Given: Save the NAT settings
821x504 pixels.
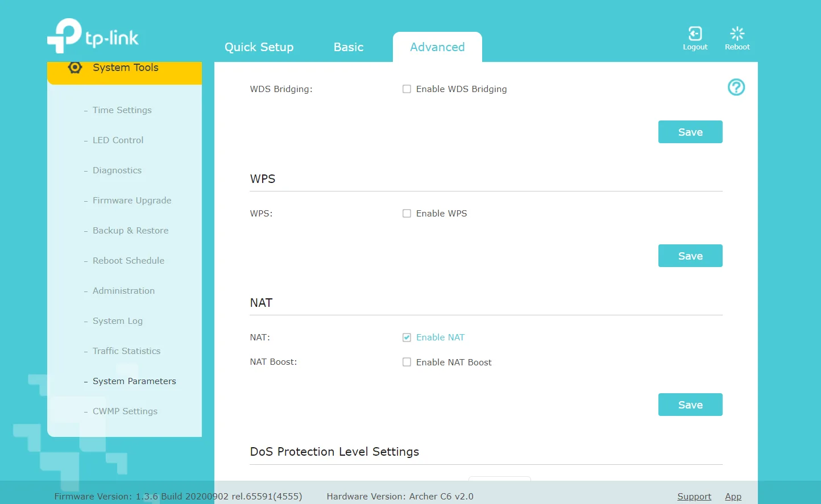Looking at the screenshot, I should pos(690,405).
